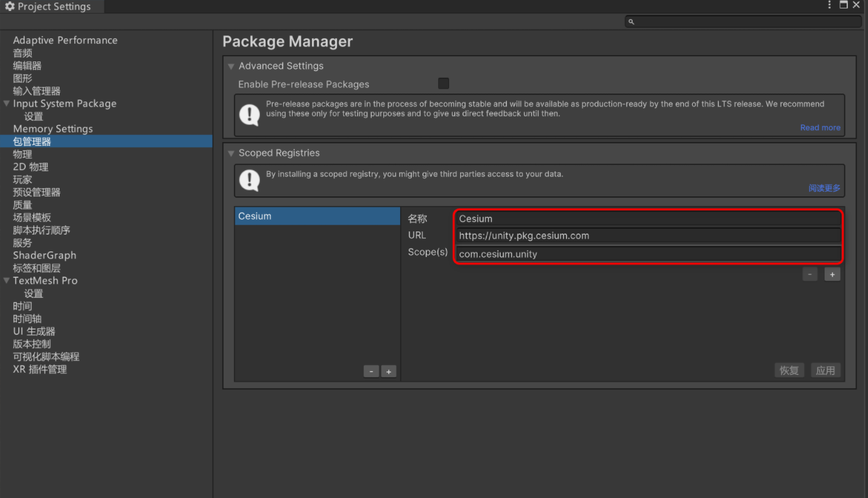This screenshot has width=868, height=498.
Task: Open the 可视化脚本编程 settings category
Action: (46, 357)
